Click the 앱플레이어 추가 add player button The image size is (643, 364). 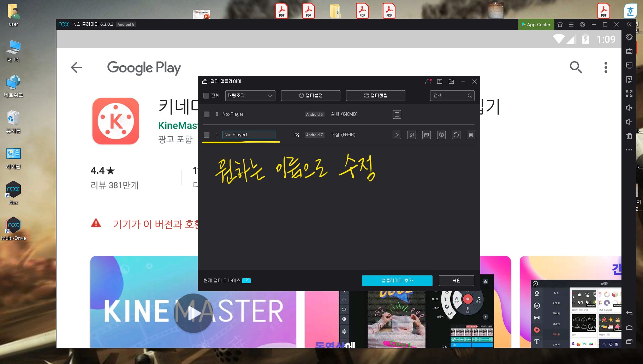point(397,281)
